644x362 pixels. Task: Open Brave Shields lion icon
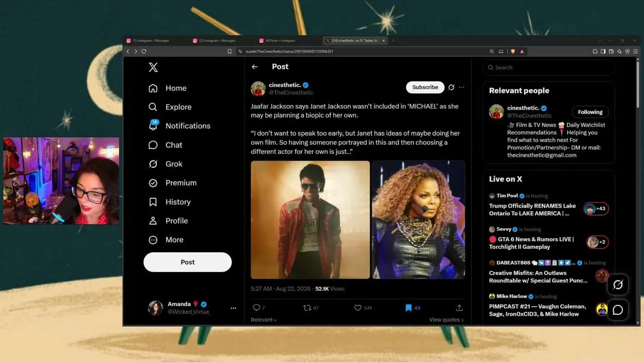(x=513, y=51)
